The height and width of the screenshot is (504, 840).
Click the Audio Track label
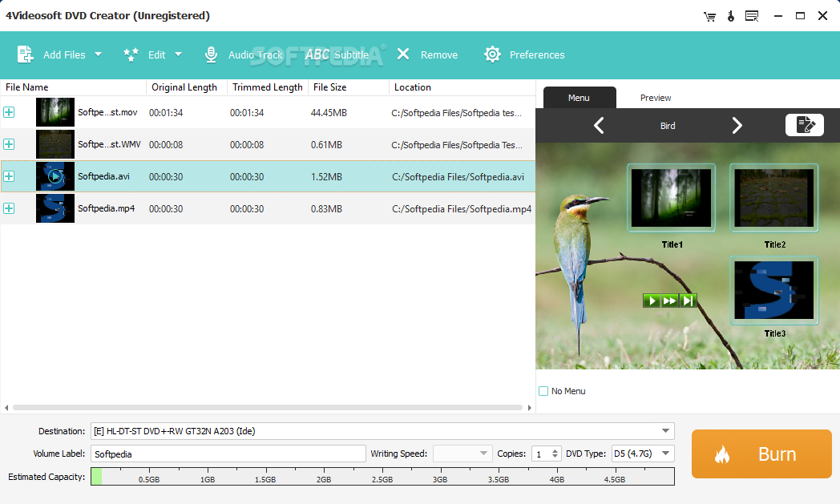coord(255,54)
